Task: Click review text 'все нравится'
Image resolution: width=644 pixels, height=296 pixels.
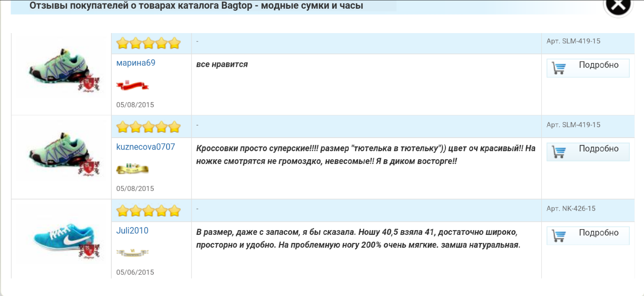Action: tap(222, 64)
